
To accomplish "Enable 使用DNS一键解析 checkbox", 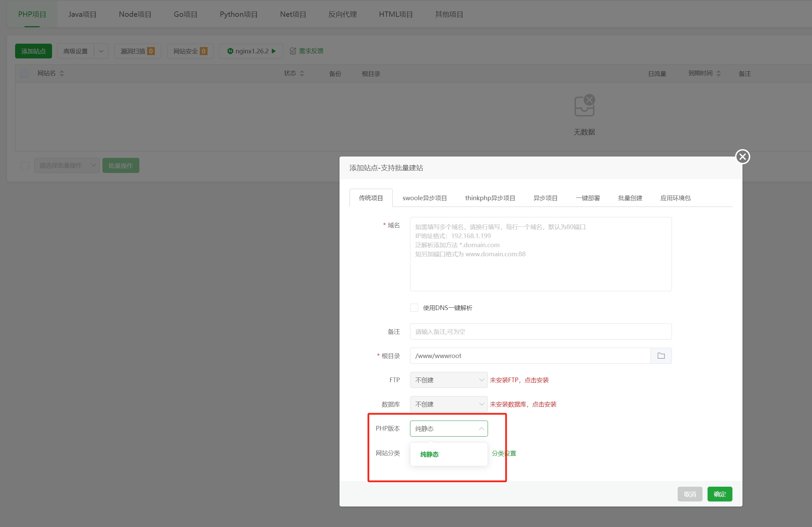I will 414,308.
